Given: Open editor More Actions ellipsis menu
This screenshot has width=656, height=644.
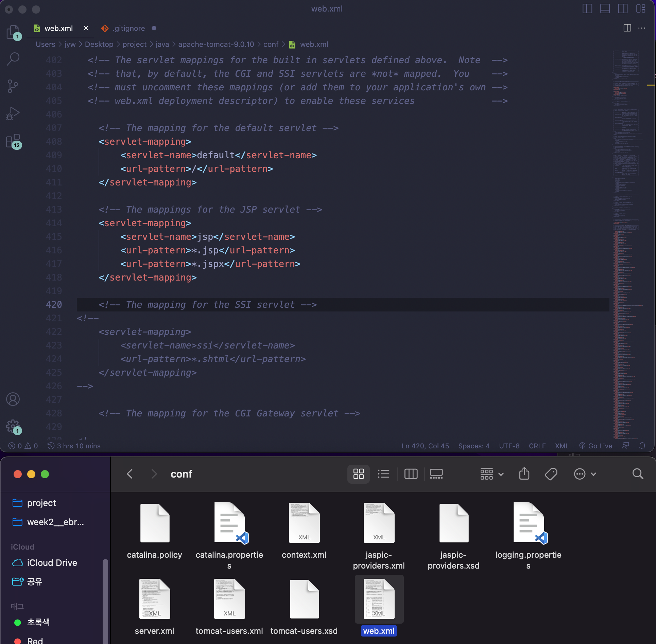Looking at the screenshot, I should point(642,28).
